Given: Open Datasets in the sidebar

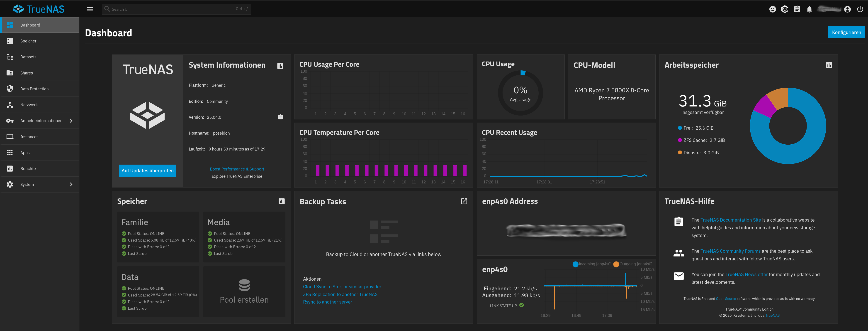Looking at the screenshot, I should click(40, 57).
